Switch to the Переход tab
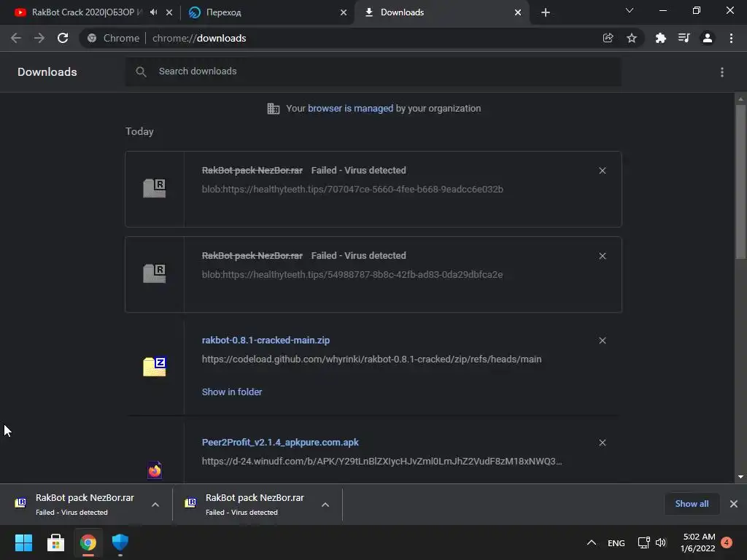Viewport: 747px width, 560px height. (266, 12)
